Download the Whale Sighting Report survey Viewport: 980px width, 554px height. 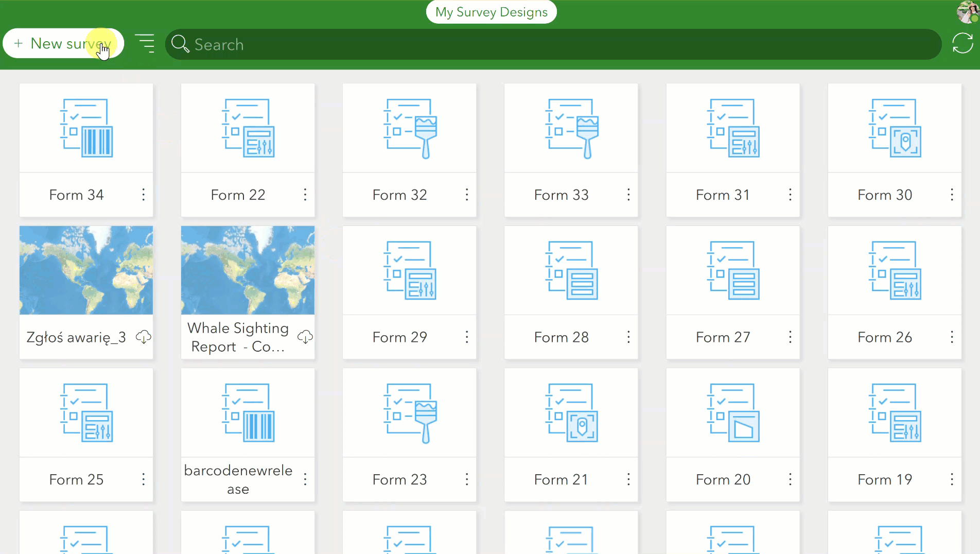click(305, 337)
